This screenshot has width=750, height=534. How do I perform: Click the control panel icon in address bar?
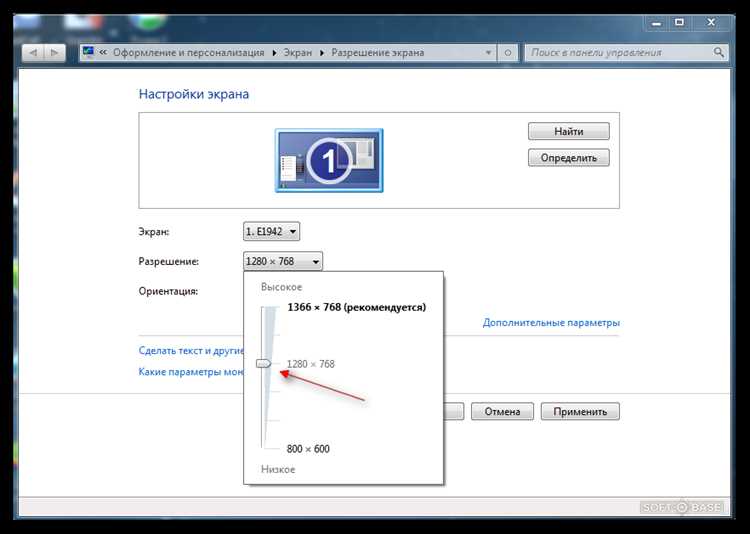coord(88,52)
